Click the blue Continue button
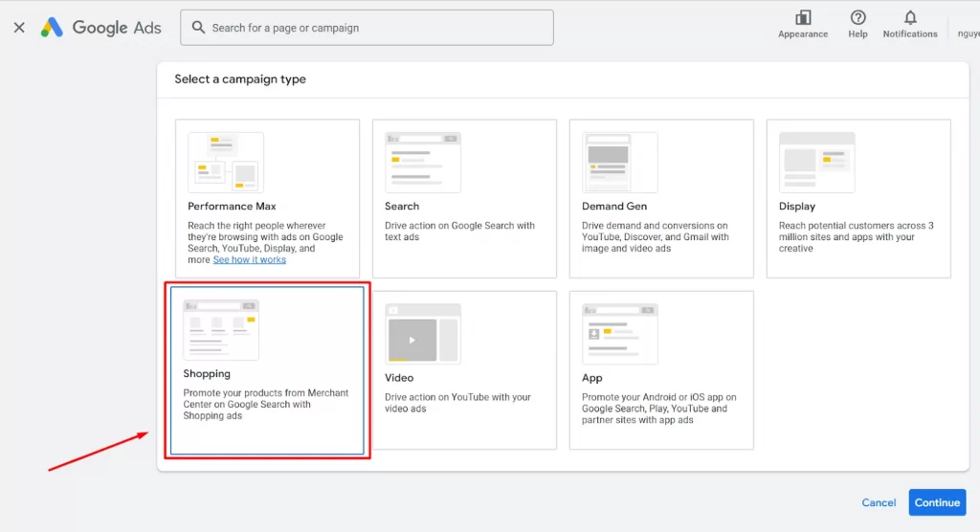Screen dimensions: 980x532 point(938,502)
